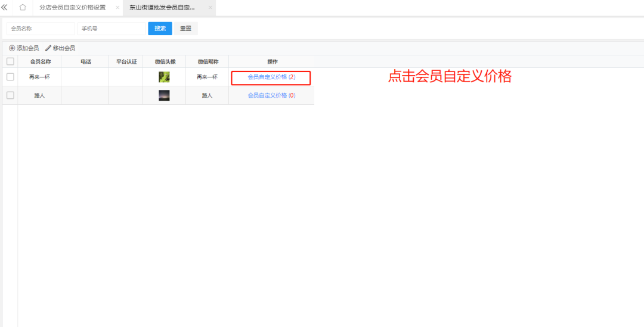Viewport: 644px width, 327px height.
Task: Close the 分店会员自定义价格设置 tab
Action: [117, 8]
